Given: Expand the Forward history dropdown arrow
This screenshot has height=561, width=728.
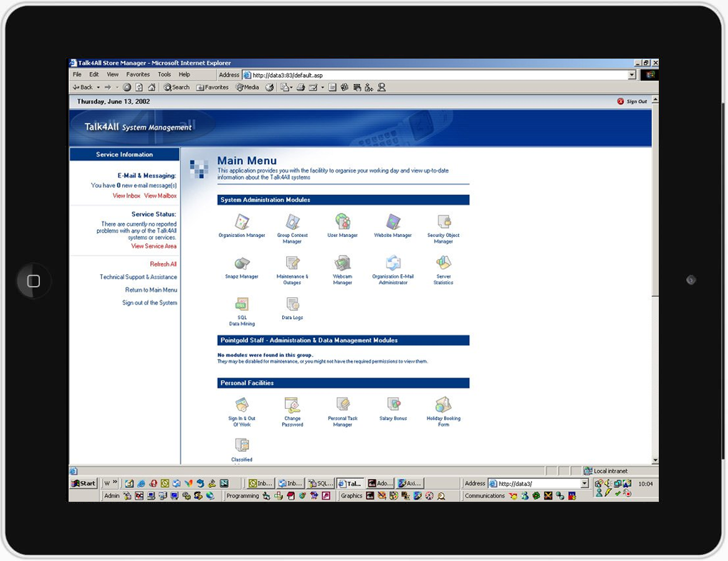Looking at the screenshot, I should point(117,87).
